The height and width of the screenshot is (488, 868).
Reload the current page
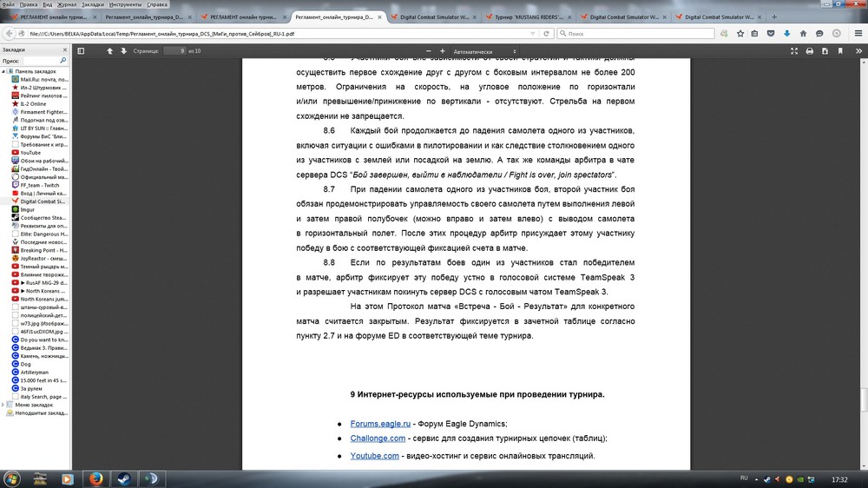(x=546, y=34)
